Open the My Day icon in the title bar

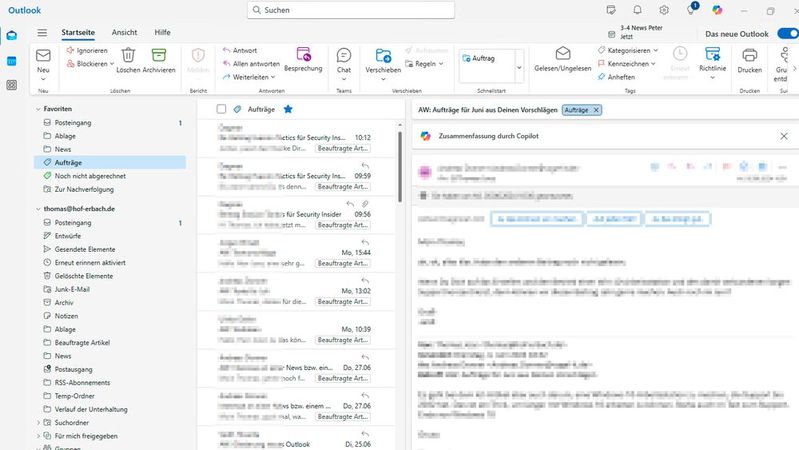[x=611, y=10]
